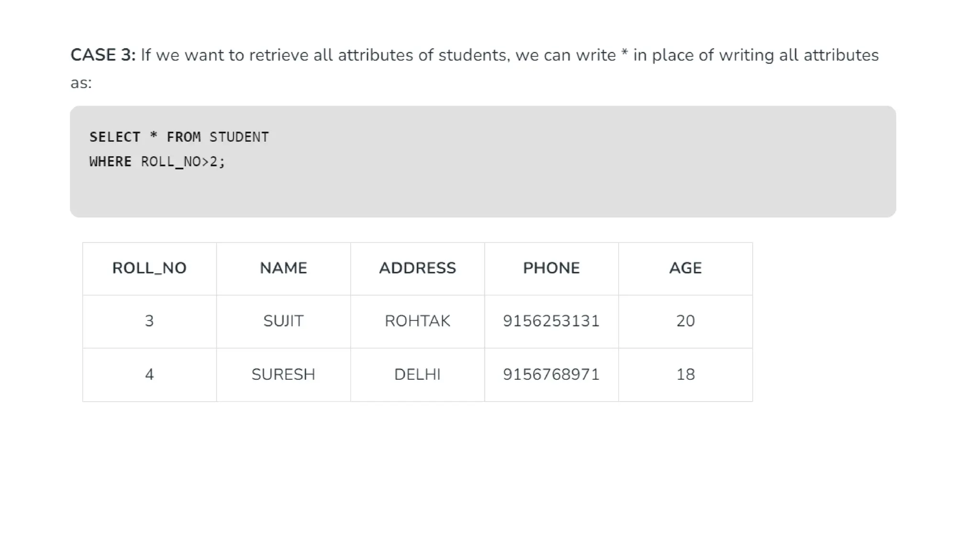
Task: Select the ADDRESS column header
Action: (x=417, y=268)
